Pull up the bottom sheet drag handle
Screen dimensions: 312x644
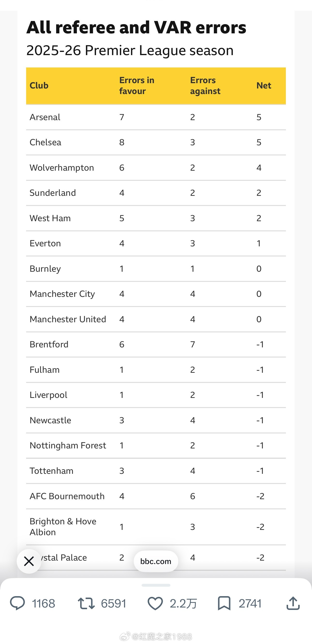[156, 585]
